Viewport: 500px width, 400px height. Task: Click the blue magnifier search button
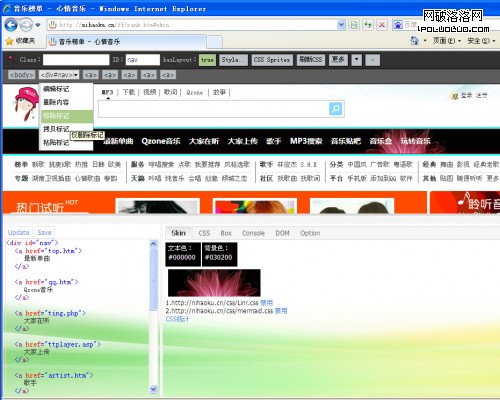point(335,109)
